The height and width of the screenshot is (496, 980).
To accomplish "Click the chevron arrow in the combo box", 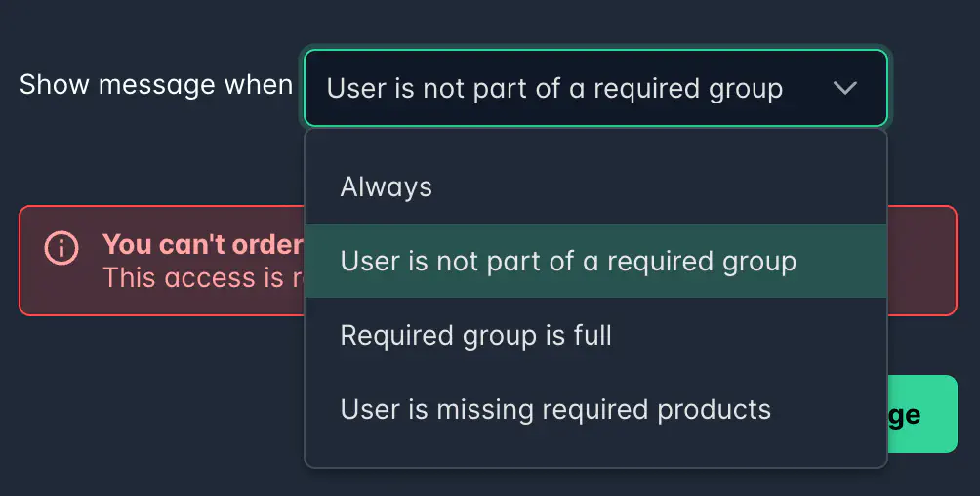I will tap(845, 89).
